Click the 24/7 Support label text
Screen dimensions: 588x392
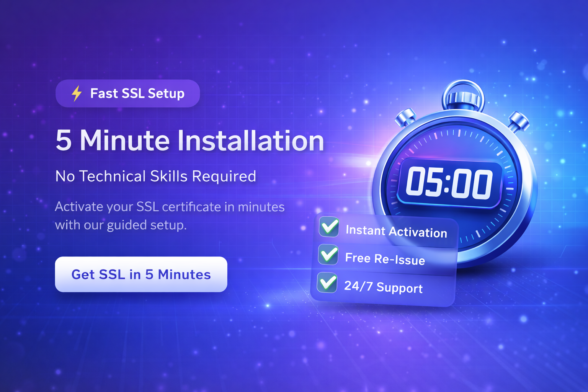point(383,287)
